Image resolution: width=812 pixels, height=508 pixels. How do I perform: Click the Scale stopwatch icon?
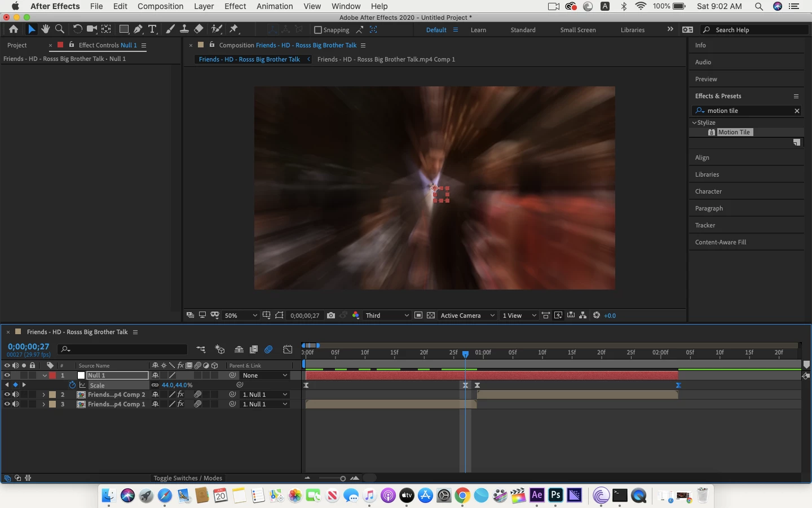[72, 385]
